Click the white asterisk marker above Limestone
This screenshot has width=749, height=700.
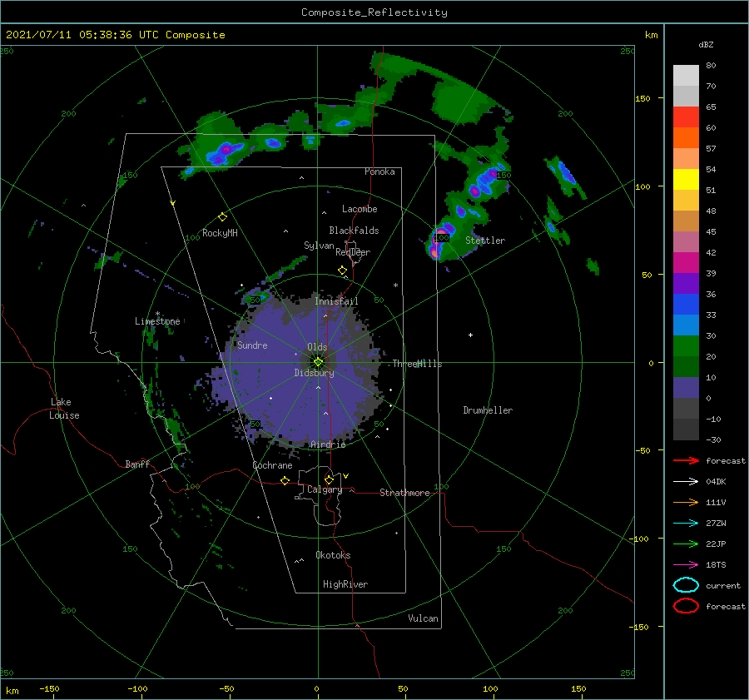pyautogui.click(x=157, y=314)
